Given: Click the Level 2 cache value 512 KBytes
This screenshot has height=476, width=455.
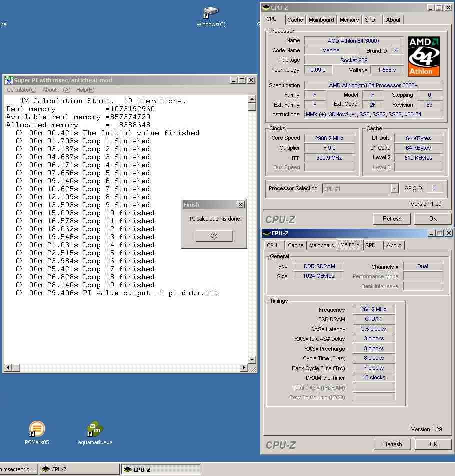Looking at the screenshot, I should pos(418,158).
